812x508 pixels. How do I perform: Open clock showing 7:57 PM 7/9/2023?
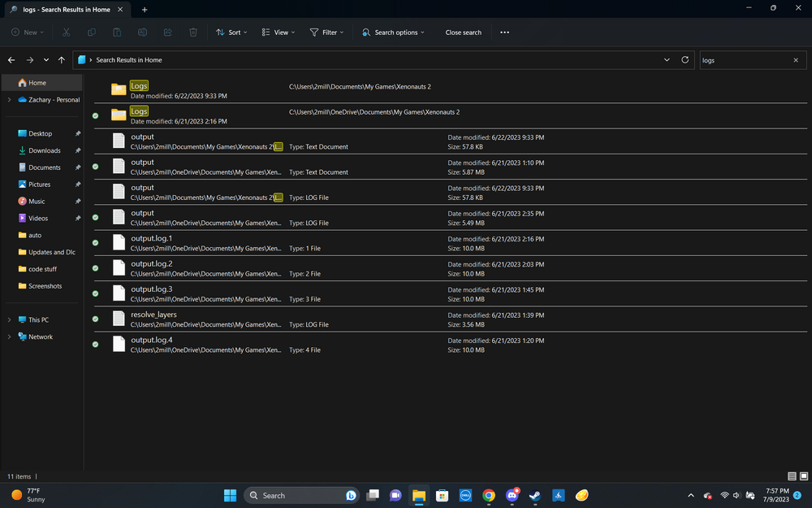[775, 495]
